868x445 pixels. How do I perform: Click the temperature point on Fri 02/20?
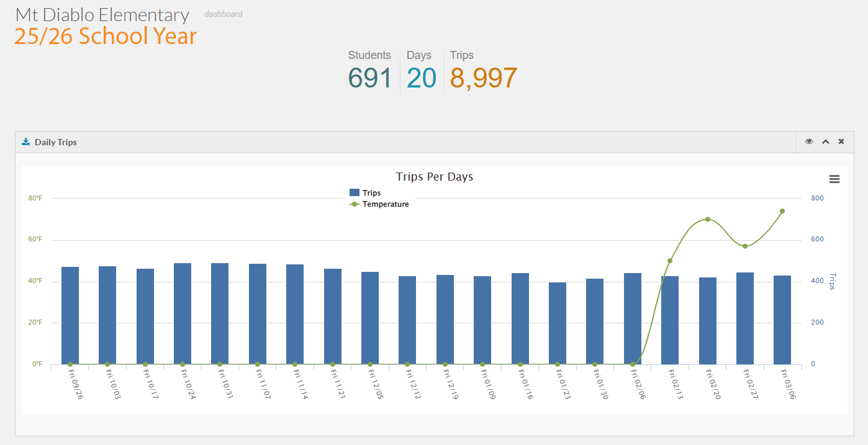coord(708,219)
